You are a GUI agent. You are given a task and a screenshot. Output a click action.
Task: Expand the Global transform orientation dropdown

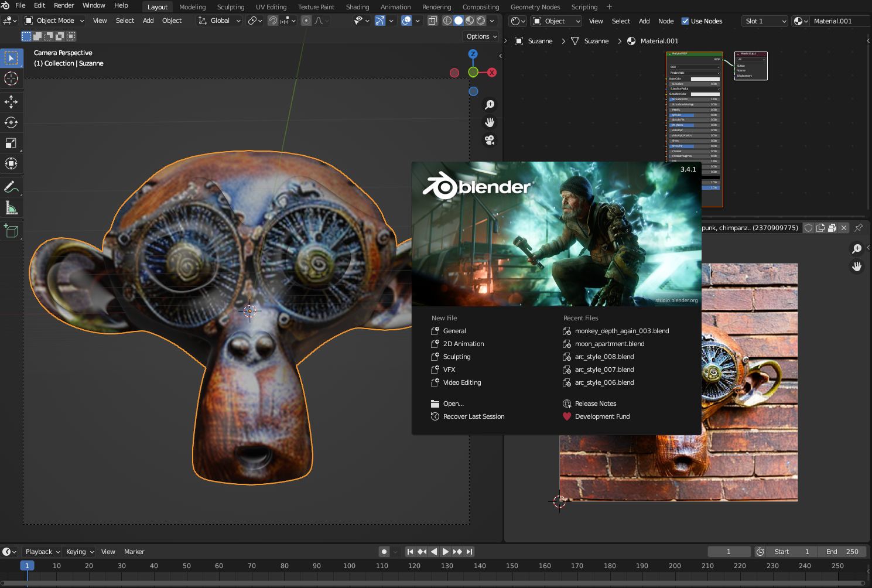220,20
